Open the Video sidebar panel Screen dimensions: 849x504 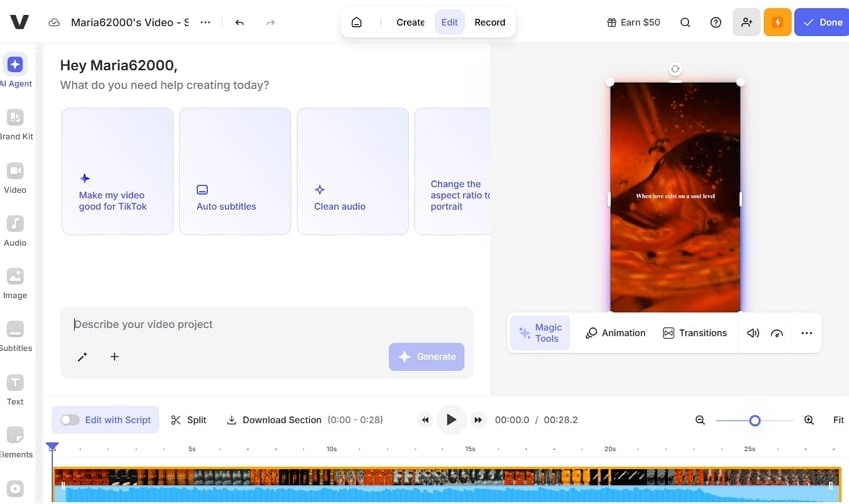[15, 177]
